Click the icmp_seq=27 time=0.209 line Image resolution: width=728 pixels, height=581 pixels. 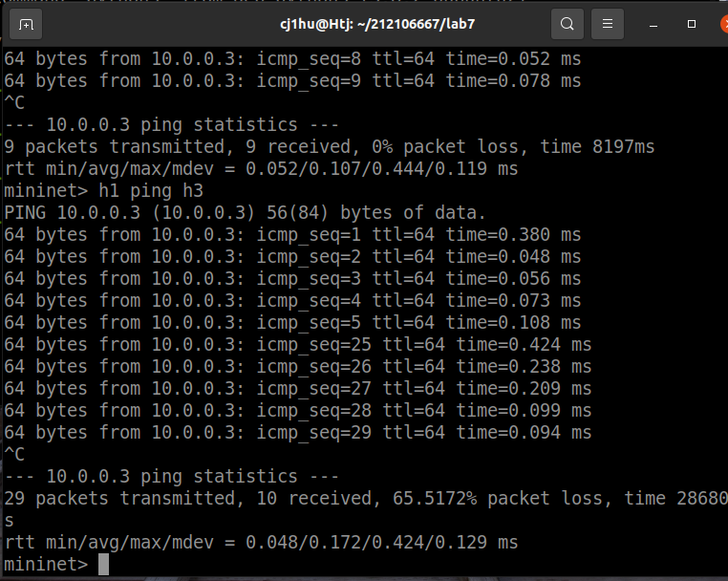(298, 388)
